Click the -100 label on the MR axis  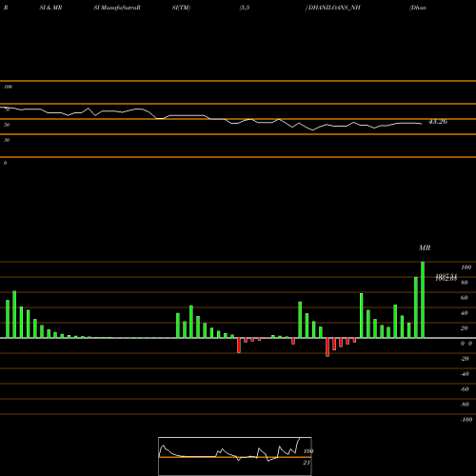(466, 420)
